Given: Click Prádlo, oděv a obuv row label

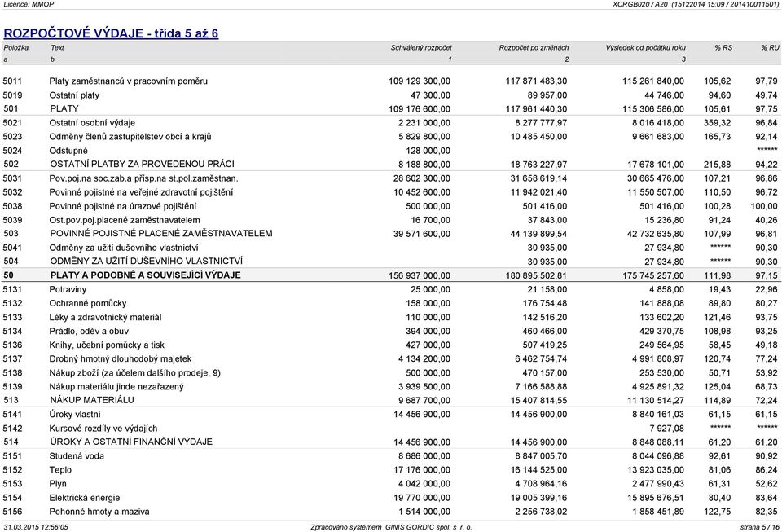Looking at the screenshot, I should tap(89, 331).
